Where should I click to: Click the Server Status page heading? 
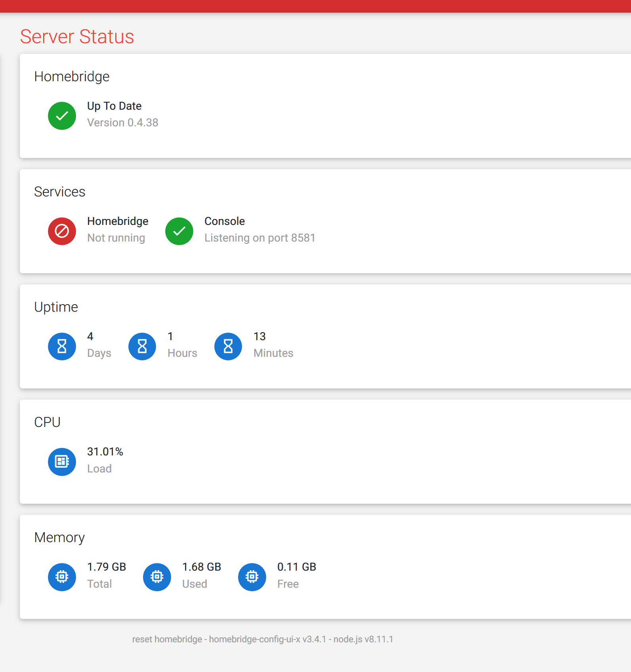[x=77, y=36]
